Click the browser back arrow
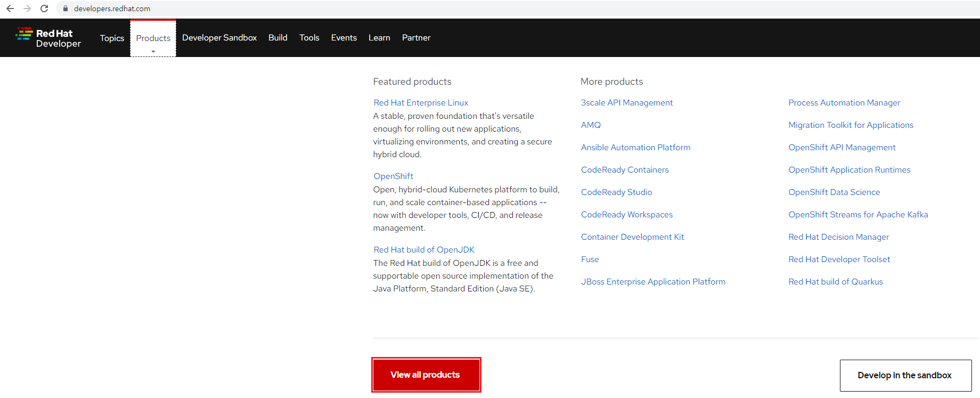Viewport: 980px width, 398px height. point(10,9)
